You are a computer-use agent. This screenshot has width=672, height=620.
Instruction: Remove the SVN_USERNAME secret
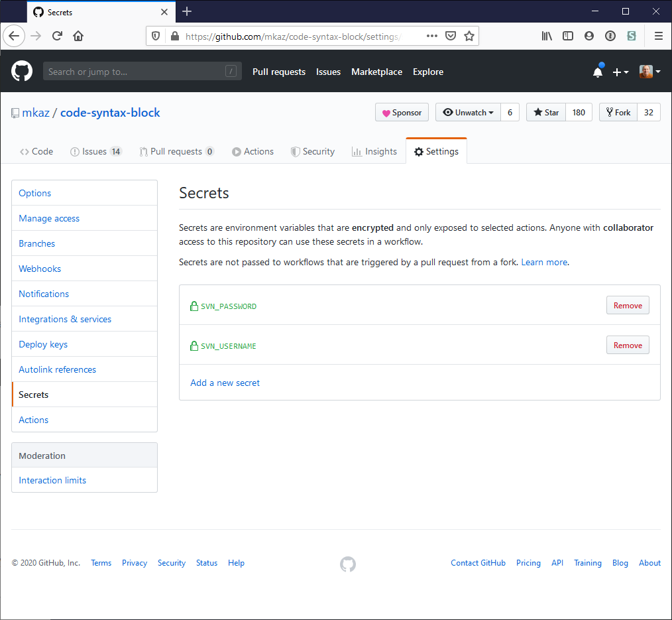point(628,345)
